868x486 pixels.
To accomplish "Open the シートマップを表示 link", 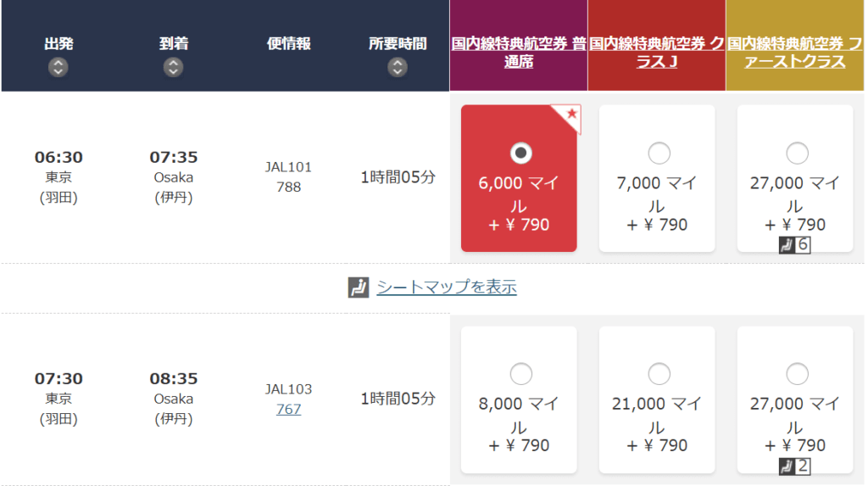I will point(447,288).
